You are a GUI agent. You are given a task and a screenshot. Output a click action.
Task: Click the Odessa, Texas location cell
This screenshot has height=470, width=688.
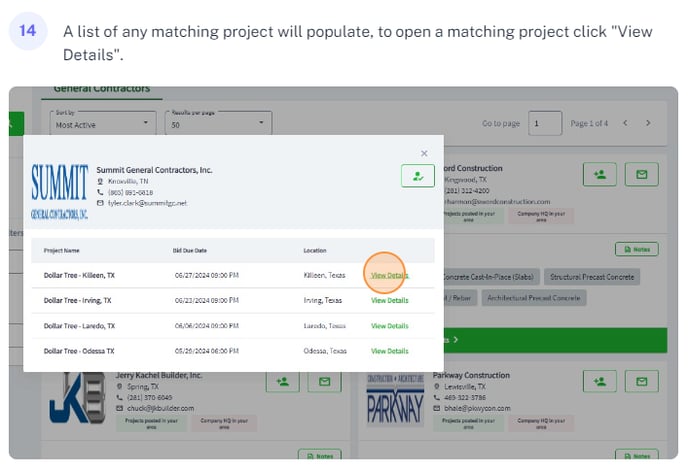point(325,351)
